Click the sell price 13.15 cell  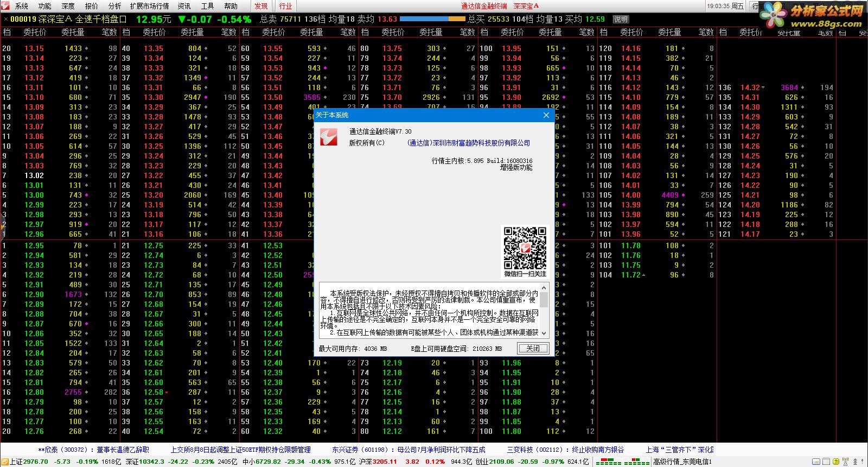(34, 48)
